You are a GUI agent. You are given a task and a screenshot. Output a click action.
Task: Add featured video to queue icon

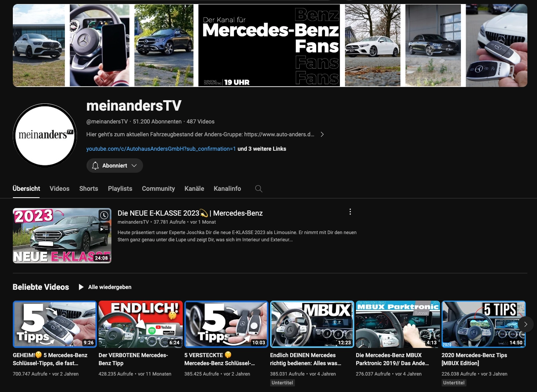104,228
